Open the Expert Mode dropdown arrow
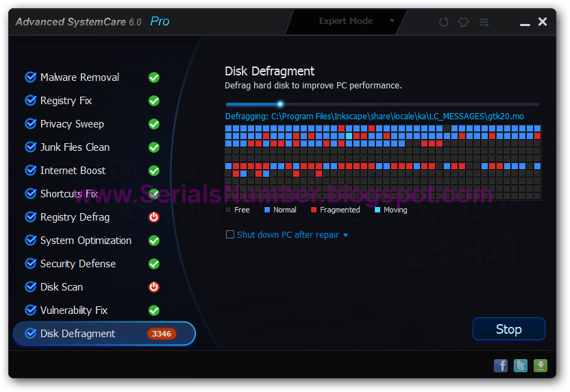This screenshot has height=392, width=570. (392, 21)
